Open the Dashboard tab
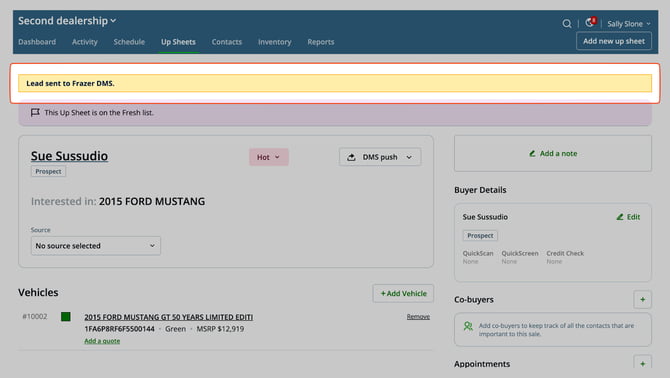The height and width of the screenshot is (378, 670). [37, 42]
